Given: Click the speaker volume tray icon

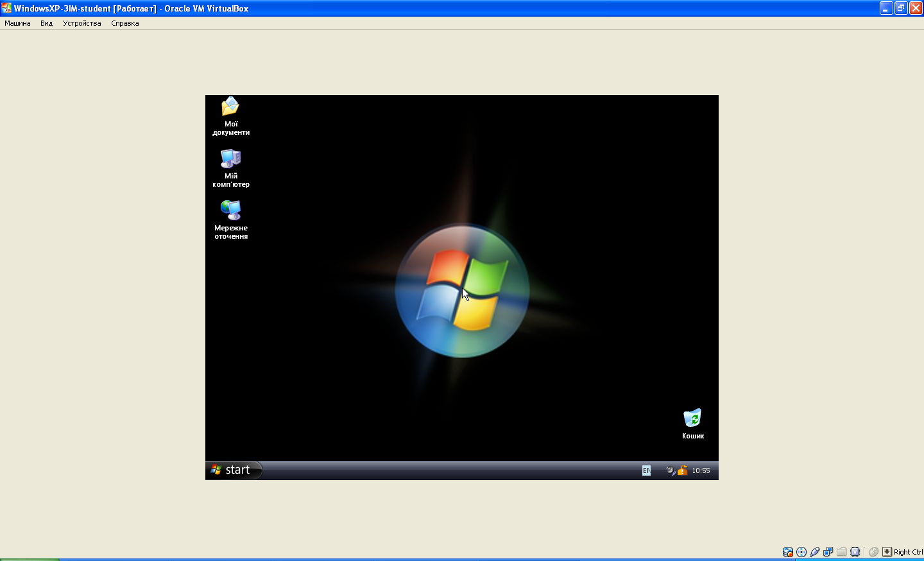Looking at the screenshot, I should click(x=671, y=470).
